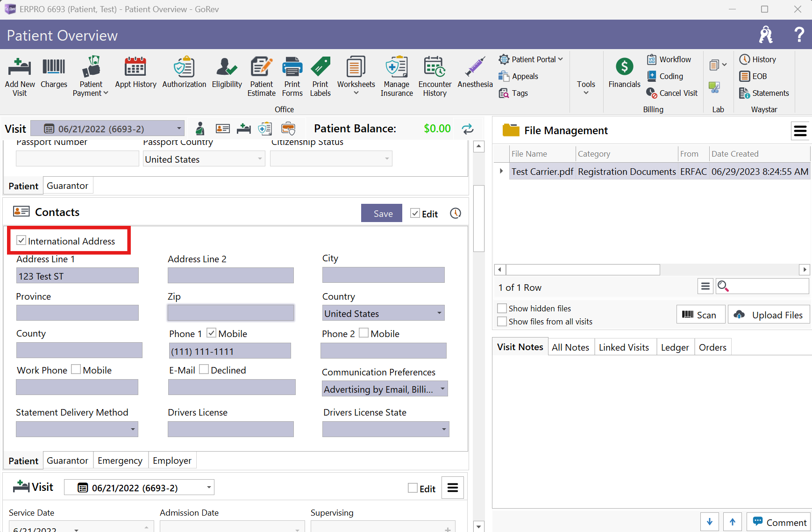Open Ledger tab

(x=675, y=347)
